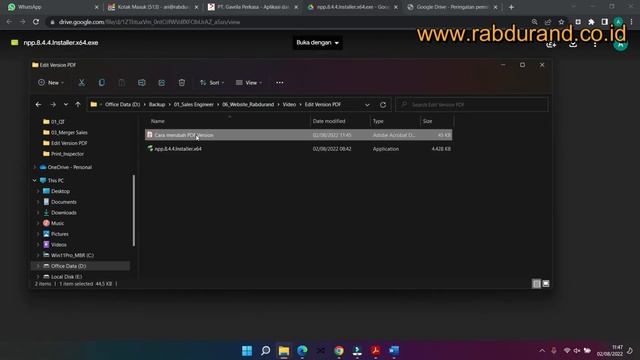
Task: Click the 01_Sales Engineer breadcrumb
Action: [193, 104]
